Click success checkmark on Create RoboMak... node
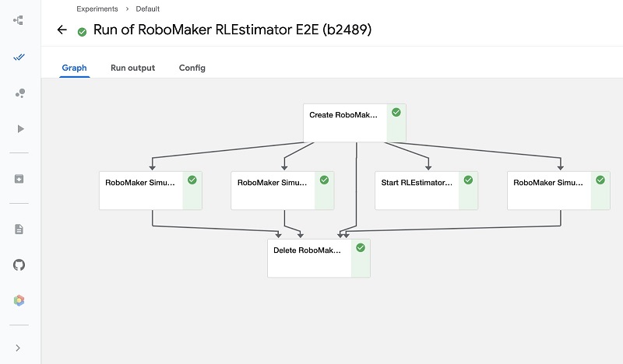This screenshot has width=623, height=364. coord(396,112)
